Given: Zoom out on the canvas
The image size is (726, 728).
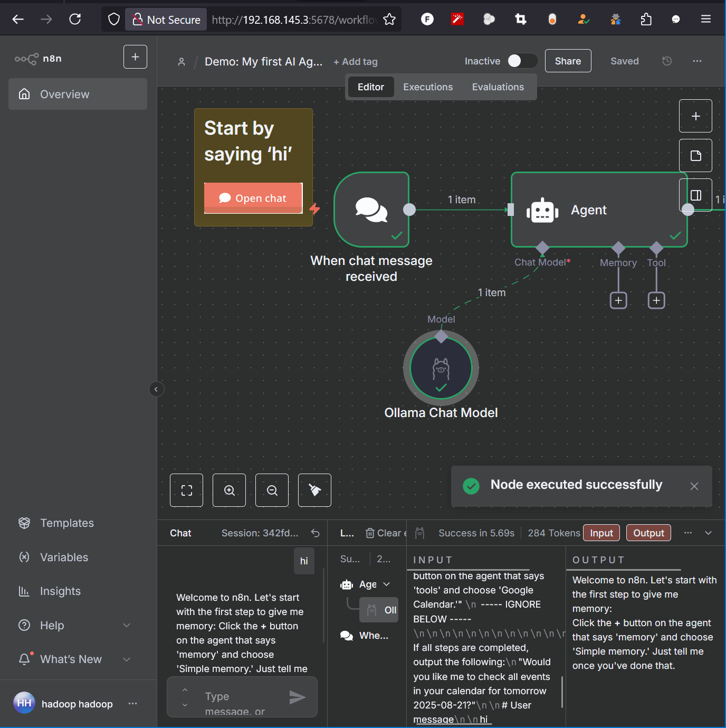Looking at the screenshot, I should pyautogui.click(x=272, y=490).
